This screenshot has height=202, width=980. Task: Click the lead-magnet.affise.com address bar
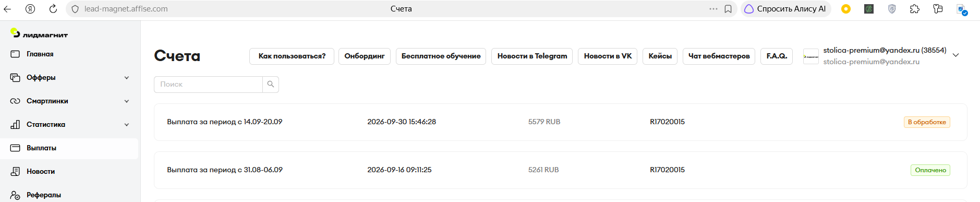pyautogui.click(x=126, y=9)
